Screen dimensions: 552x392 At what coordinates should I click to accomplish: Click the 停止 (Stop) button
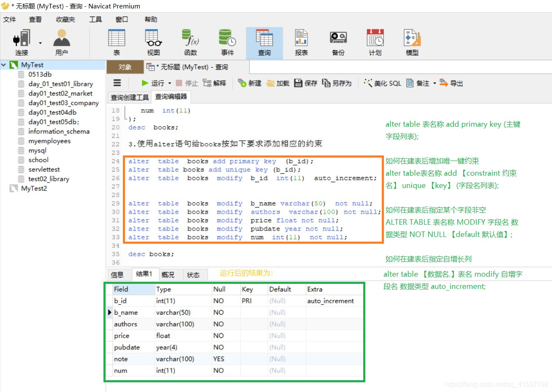(187, 83)
